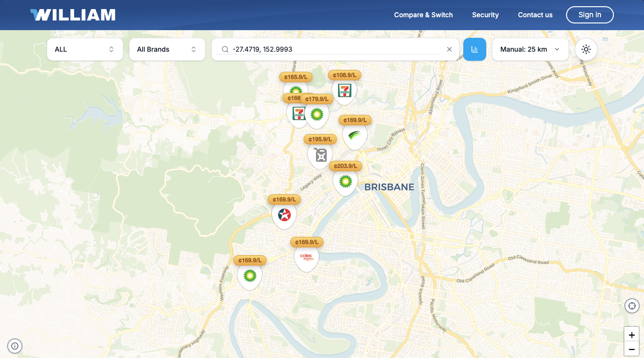
Task: Click the BP marker showing ¢203.9/L
Action: 345,181
